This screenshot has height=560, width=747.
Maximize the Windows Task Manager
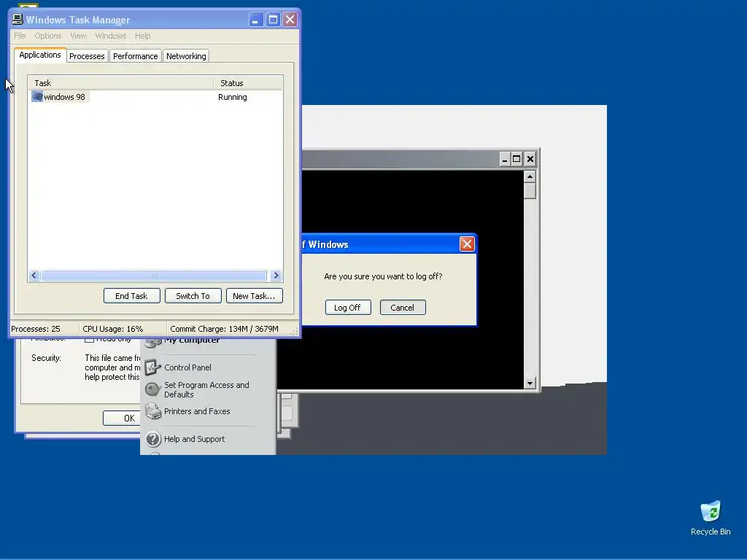[x=273, y=20]
